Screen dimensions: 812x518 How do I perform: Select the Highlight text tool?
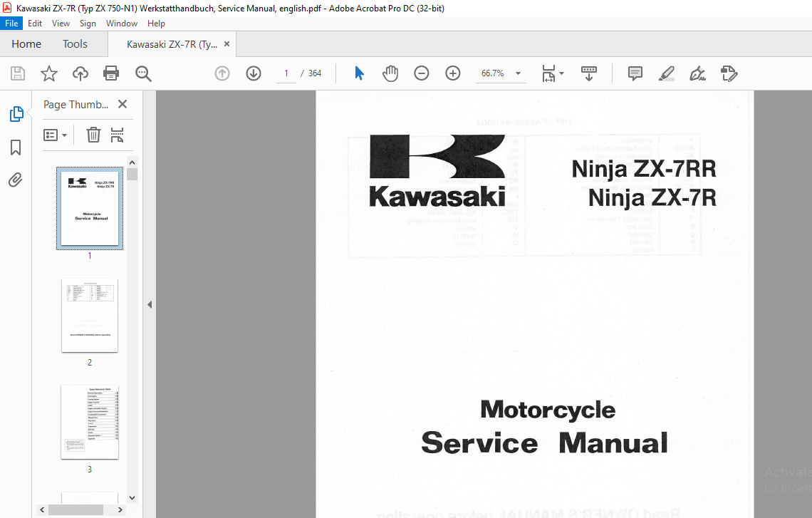pyautogui.click(x=667, y=73)
